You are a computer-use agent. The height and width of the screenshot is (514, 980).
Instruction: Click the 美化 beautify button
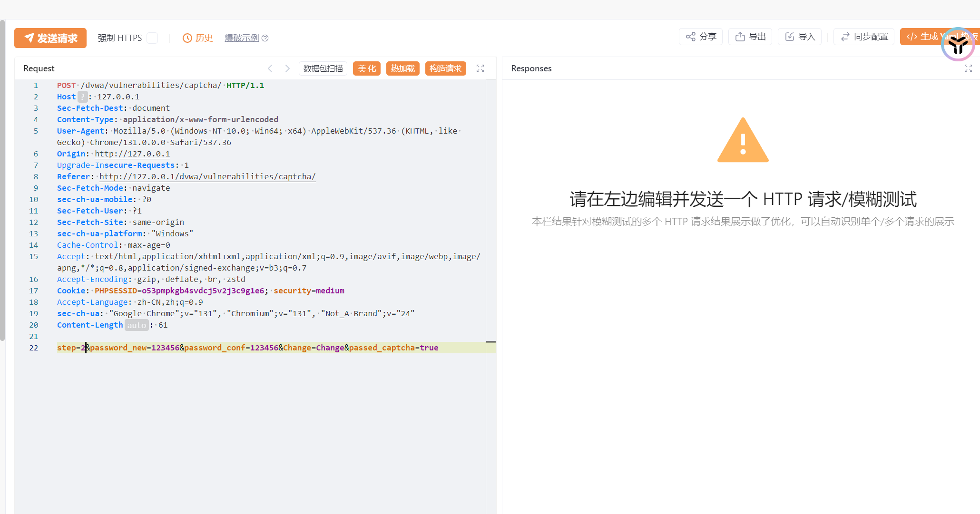coord(367,68)
